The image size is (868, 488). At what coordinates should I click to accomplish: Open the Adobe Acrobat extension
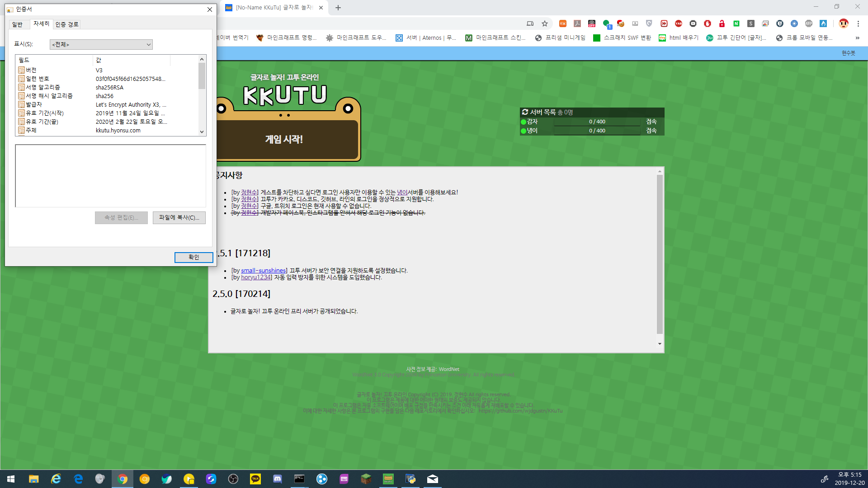point(577,23)
